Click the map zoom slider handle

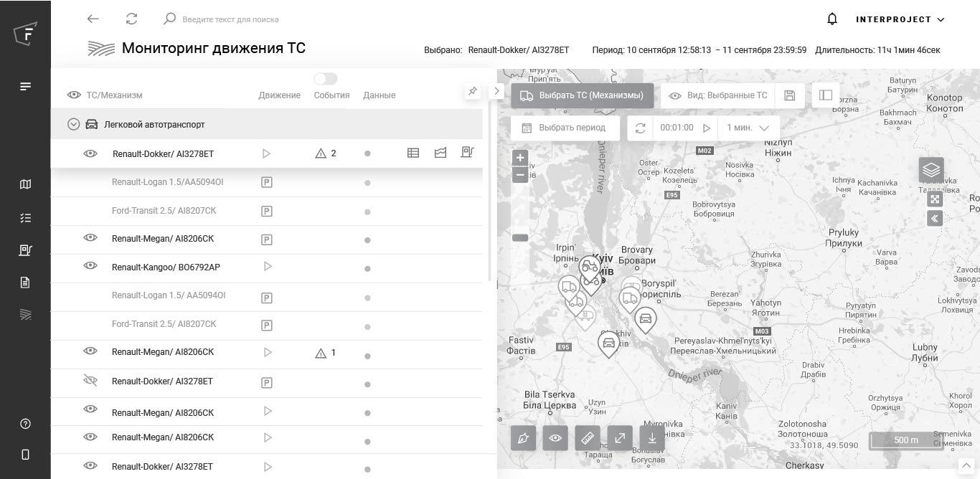point(520,237)
